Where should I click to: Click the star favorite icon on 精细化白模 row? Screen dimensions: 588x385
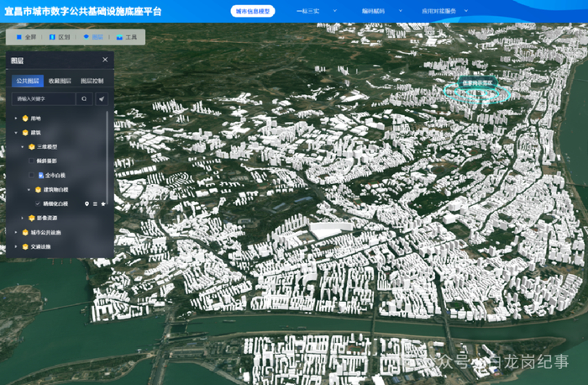pyautogui.click(x=103, y=203)
